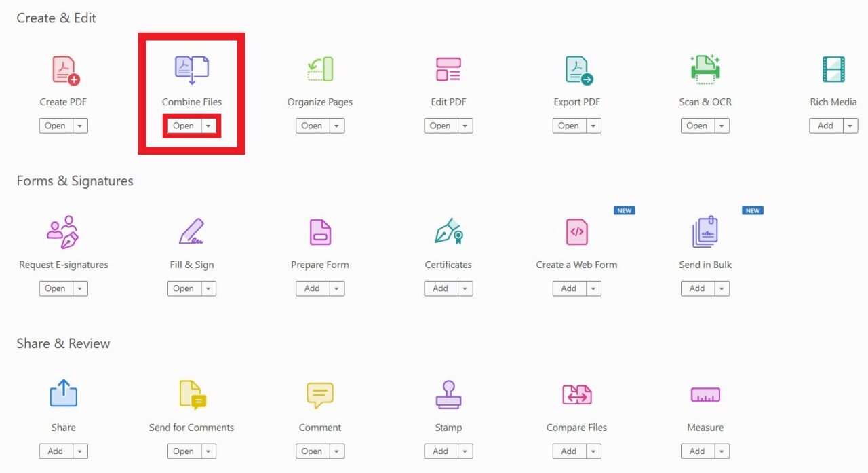Click the Stamp tool icon
Image resolution: width=868 pixels, height=473 pixels.
tap(448, 394)
